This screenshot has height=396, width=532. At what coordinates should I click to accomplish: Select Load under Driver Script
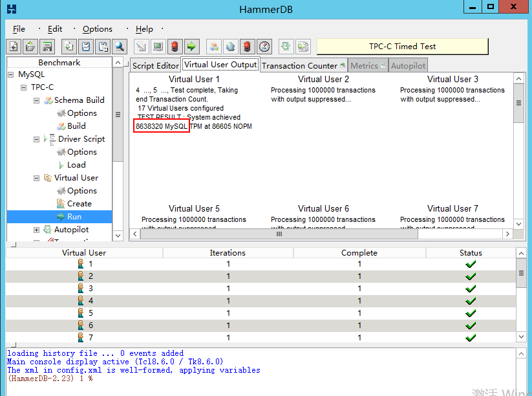(x=76, y=165)
